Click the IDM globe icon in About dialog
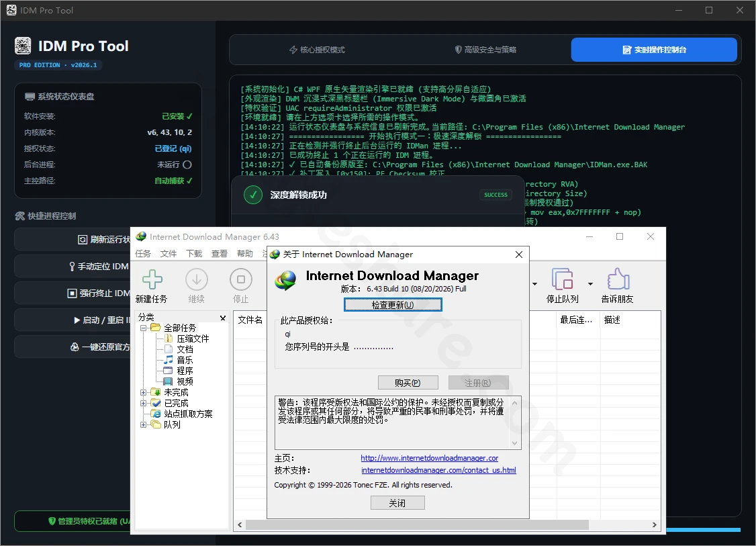The height and width of the screenshot is (546, 756). pos(285,280)
